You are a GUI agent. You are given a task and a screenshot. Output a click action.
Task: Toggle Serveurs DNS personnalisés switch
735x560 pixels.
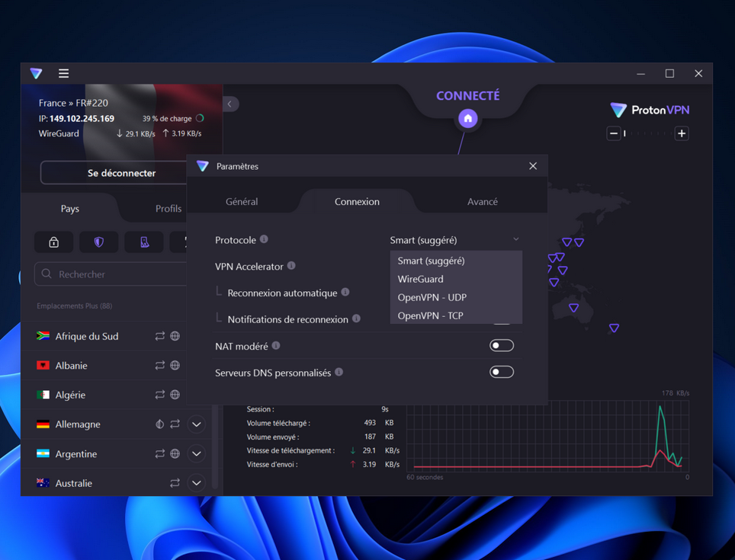[x=502, y=373]
